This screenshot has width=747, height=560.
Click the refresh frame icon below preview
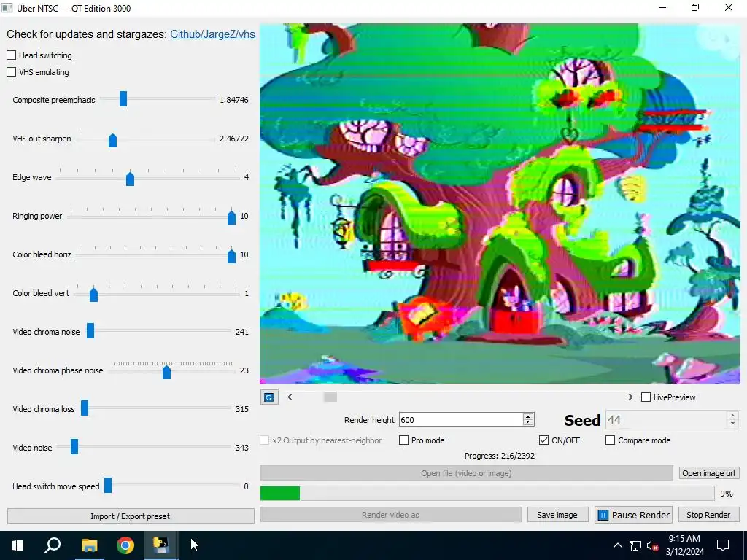pos(269,397)
